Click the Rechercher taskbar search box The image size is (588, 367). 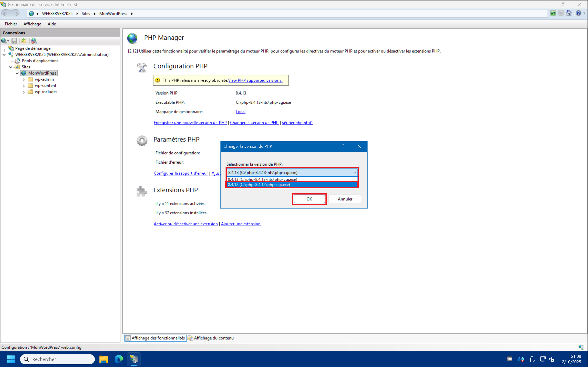(58, 359)
